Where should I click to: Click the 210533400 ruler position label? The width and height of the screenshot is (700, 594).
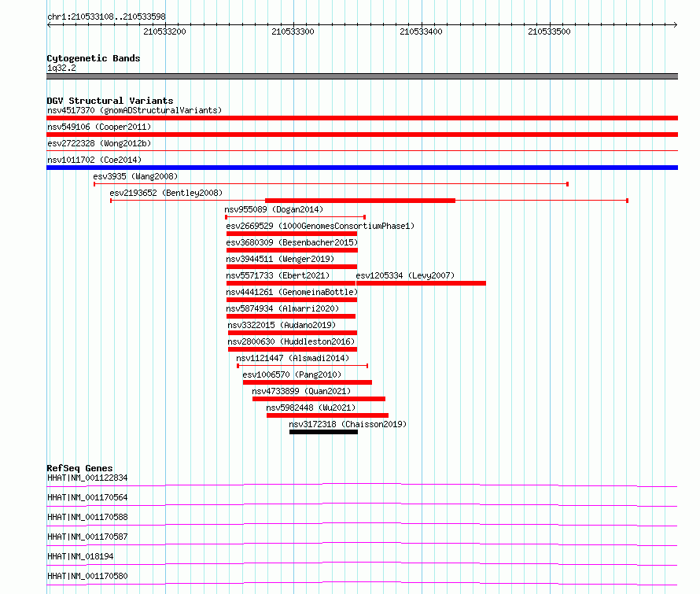[421, 31]
